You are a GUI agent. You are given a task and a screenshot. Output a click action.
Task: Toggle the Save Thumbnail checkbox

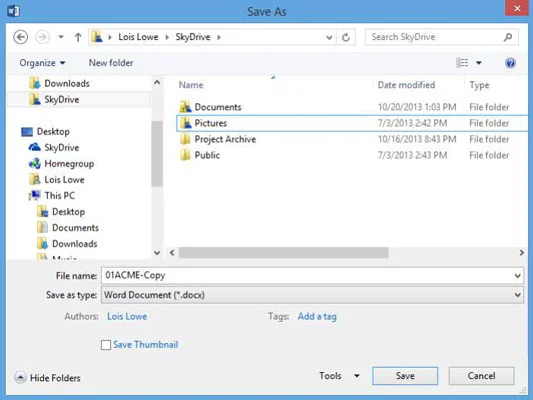pos(106,345)
